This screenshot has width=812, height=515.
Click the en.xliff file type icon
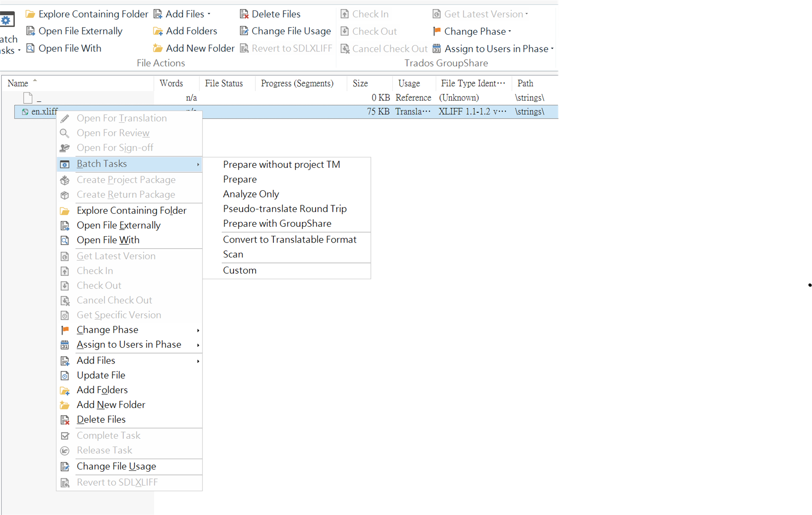coord(25,111)
